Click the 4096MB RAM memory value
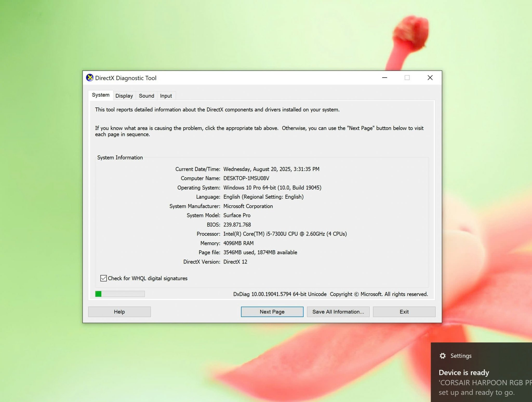 [x=238, y=243]
